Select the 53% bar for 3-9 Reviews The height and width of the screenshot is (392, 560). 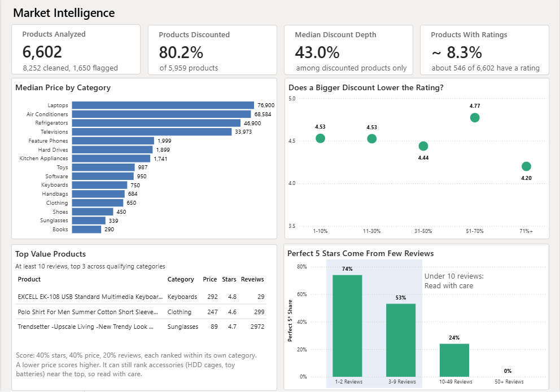(x=401, y=340)
